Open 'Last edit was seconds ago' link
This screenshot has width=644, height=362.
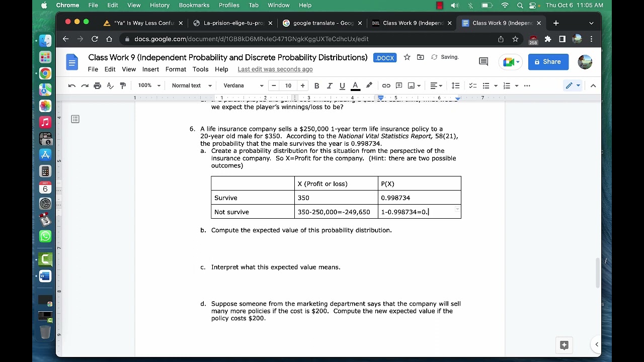[x=275, y=69]
